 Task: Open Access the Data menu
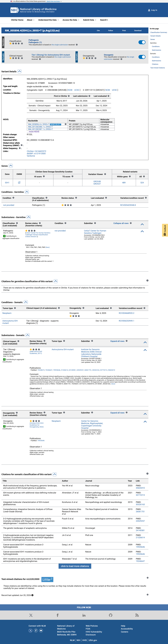[x=71, y=20]
